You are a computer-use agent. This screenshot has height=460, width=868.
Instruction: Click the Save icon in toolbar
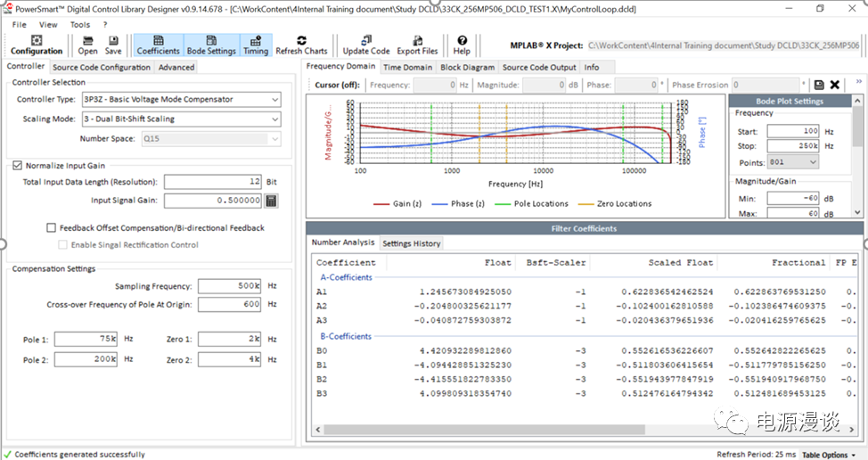[113, 45]
